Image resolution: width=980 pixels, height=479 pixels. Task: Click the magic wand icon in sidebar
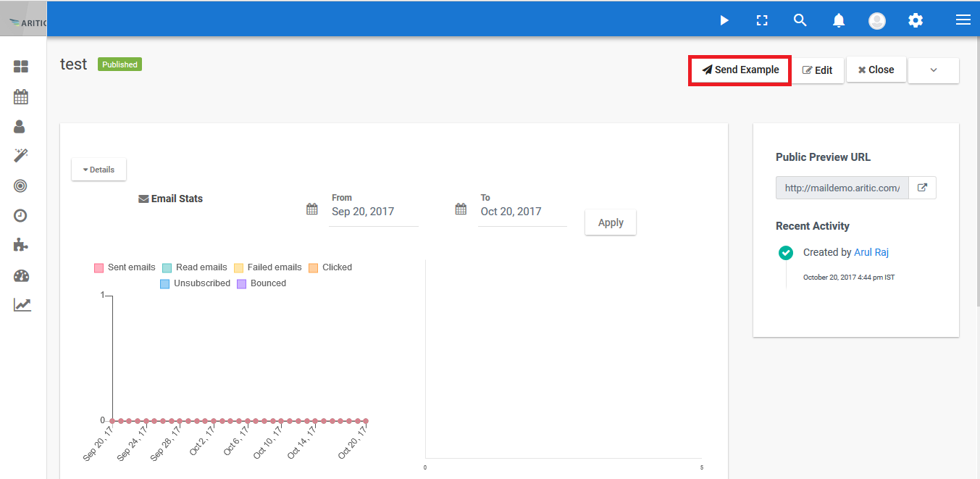coord(21,156)
